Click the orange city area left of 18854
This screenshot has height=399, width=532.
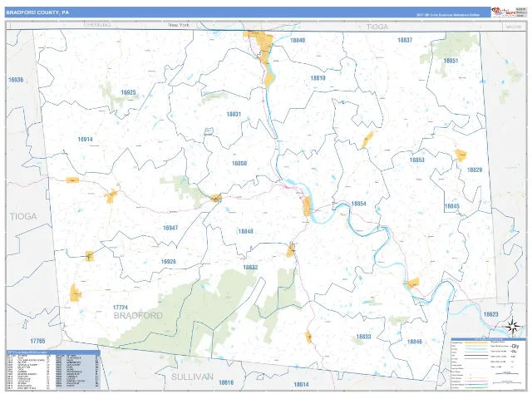[x=307, y=206]
